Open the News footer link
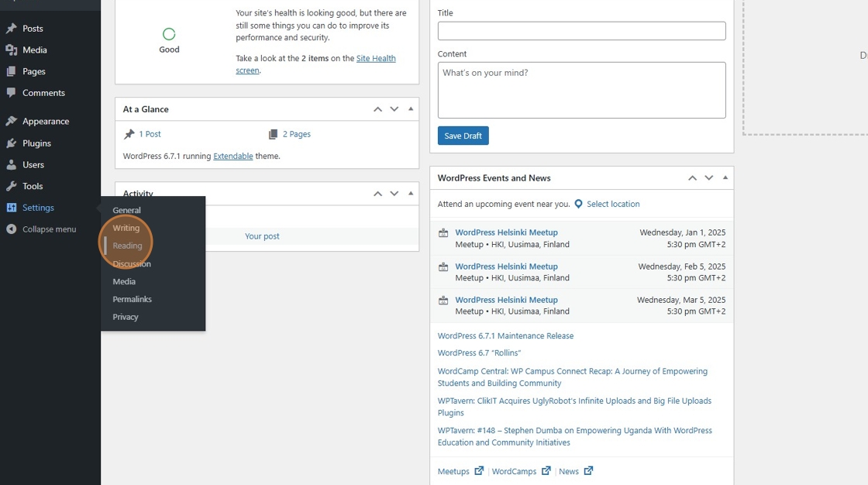Viewport: 868px width, 485px height. (x=569, y=471)
